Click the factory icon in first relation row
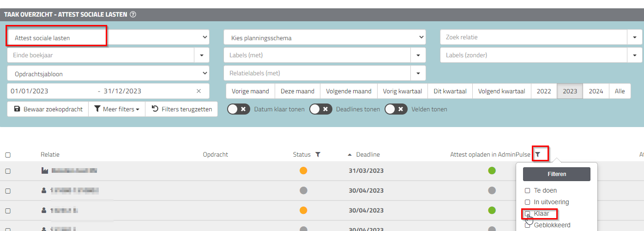644x231 pixels. click(x=45, y=171)
